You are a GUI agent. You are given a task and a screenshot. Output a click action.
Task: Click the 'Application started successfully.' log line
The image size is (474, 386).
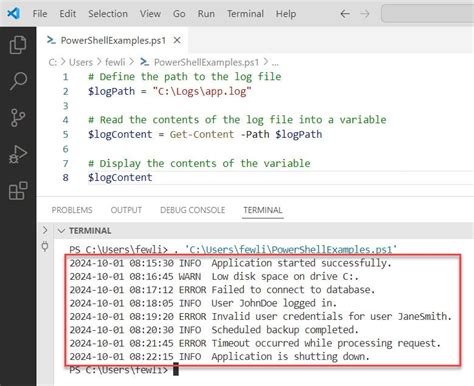(230, 263)
